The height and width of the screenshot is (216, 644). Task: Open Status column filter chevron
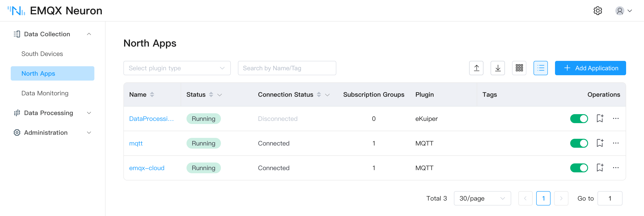[x=220, y=95]
